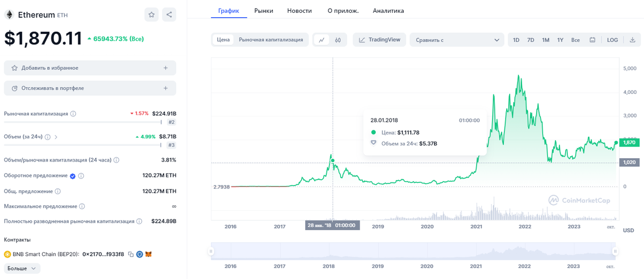Switch chart to Рыночная капитализация
644x279 pixels.
coord(271,40)
